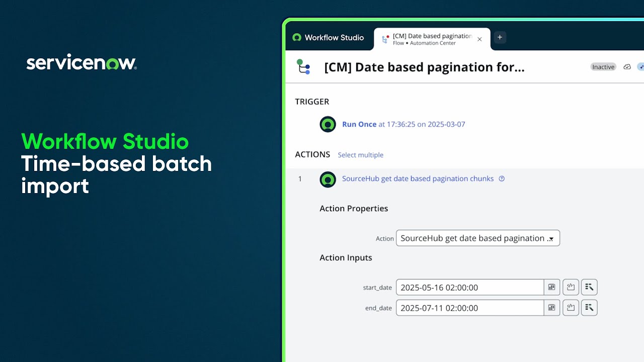The image size is (644, 362).
Task: Open the calendar picker for start_date
Action: [551, 287]
